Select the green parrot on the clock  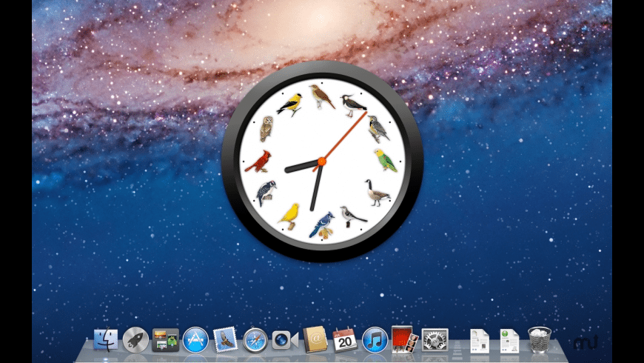pos(386,160)
